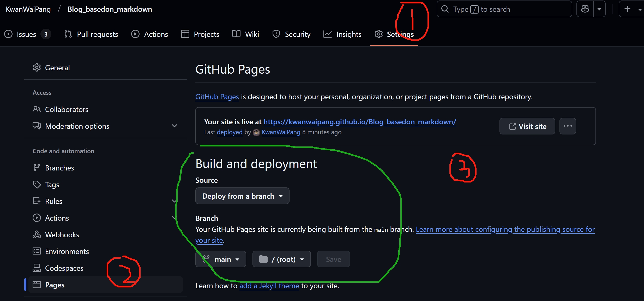Expand Moderation options chevron
This screenshot has width=644, height=301.
coord(174,126)
